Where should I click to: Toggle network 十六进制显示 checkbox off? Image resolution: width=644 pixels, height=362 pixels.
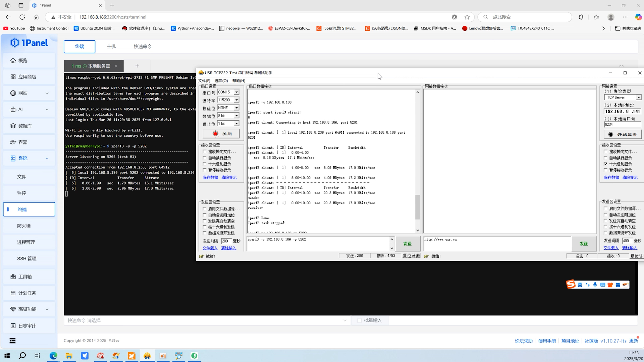(x=605, y=164)
